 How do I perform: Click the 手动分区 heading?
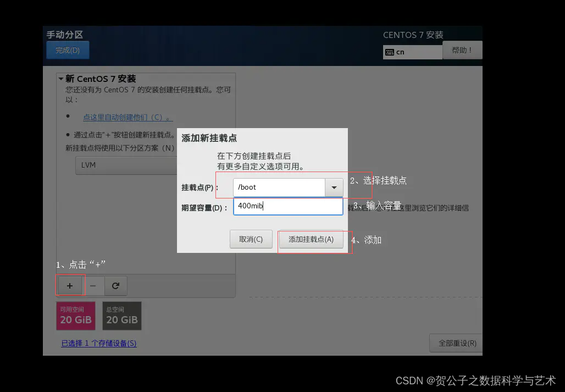coord(65,35)
